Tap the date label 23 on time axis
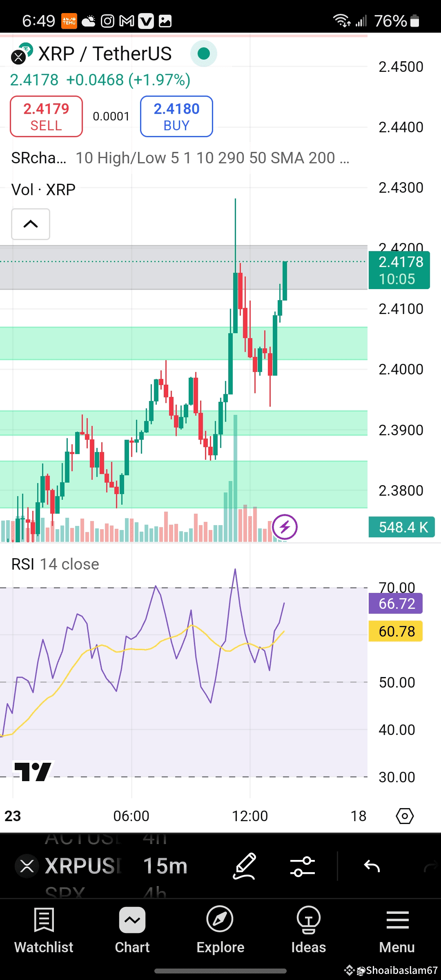 (13, 816)
